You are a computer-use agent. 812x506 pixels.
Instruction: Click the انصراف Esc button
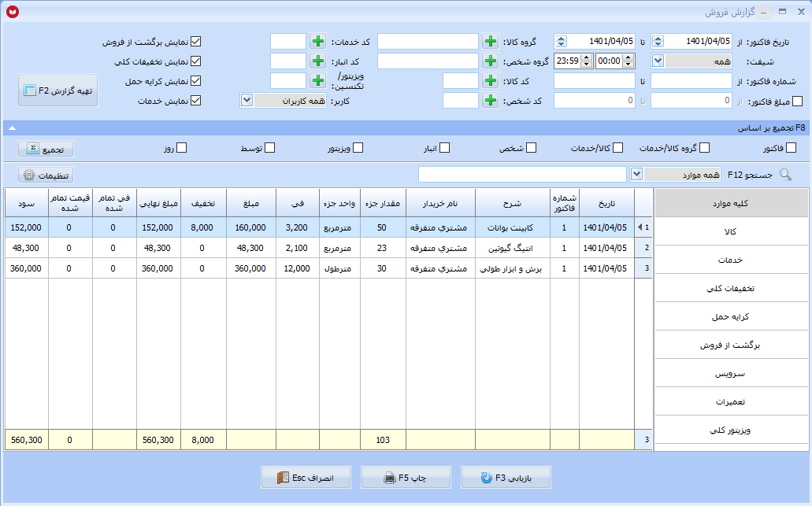tap(306, 478)
